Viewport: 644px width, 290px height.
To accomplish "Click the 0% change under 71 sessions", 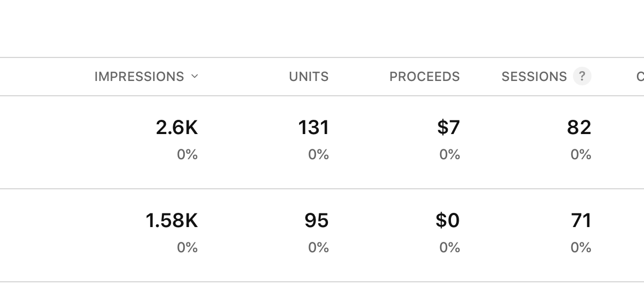I will click(581, 248).
